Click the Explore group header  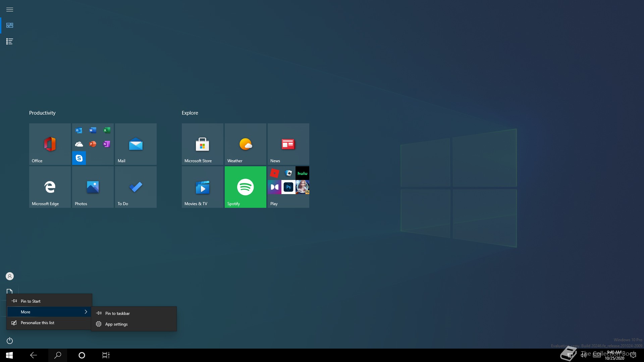(x=190, y=113)
